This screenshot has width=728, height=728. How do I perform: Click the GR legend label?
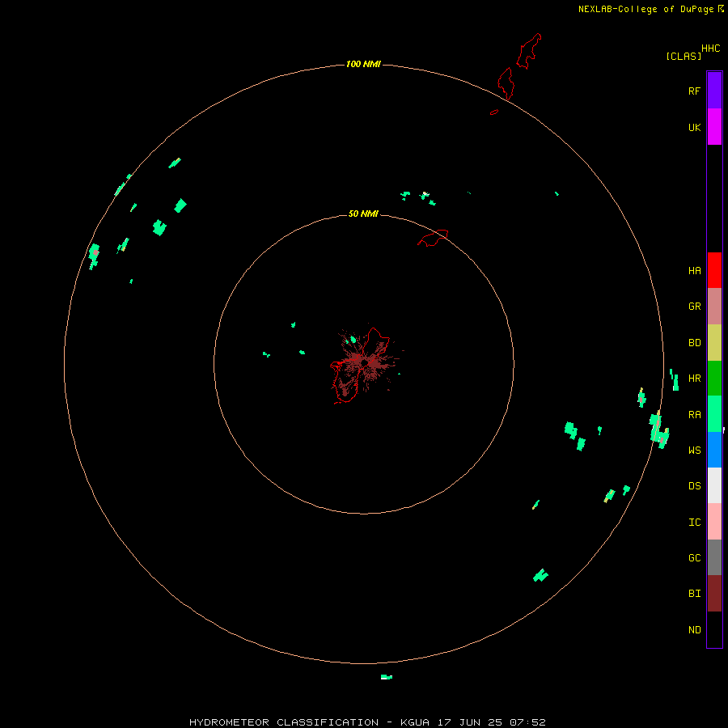[694, 307]
